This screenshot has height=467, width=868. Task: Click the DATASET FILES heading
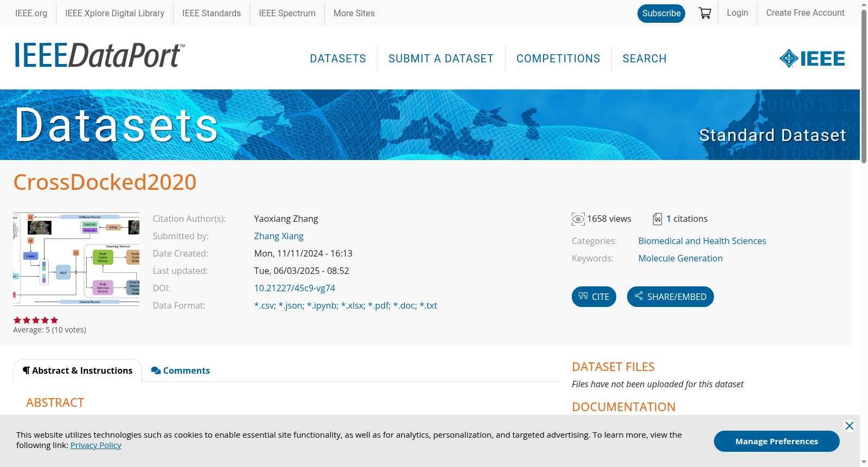[613, 367]
